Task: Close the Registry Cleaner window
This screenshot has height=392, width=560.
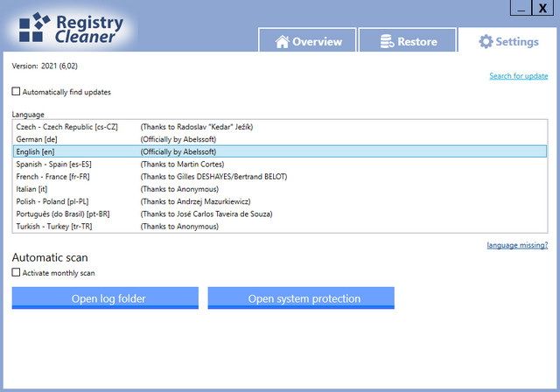Action: pos(542,8)
